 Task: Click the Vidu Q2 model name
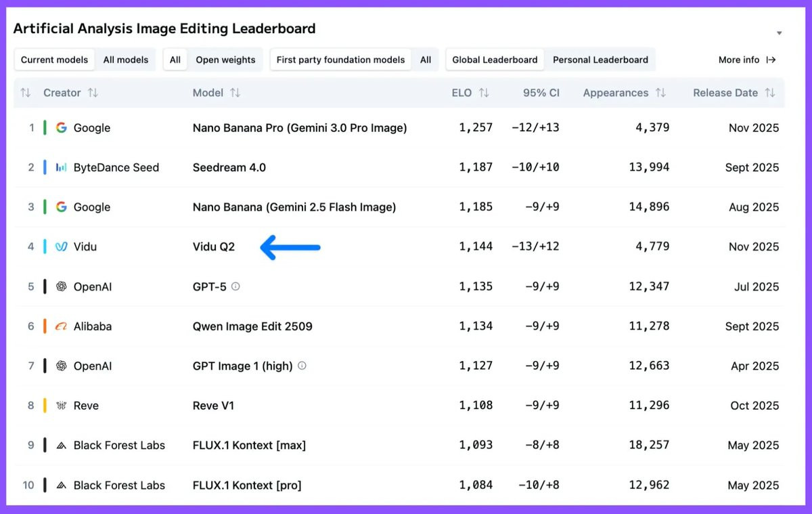[x=214, y=247]
